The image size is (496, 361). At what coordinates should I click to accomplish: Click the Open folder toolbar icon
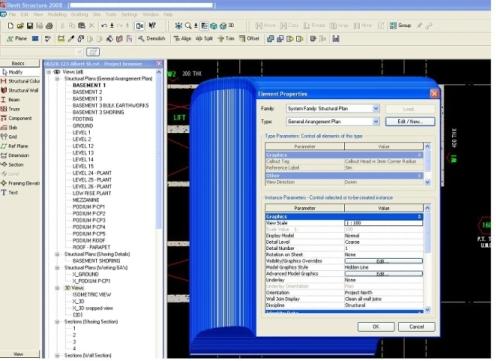click(20, 26)
